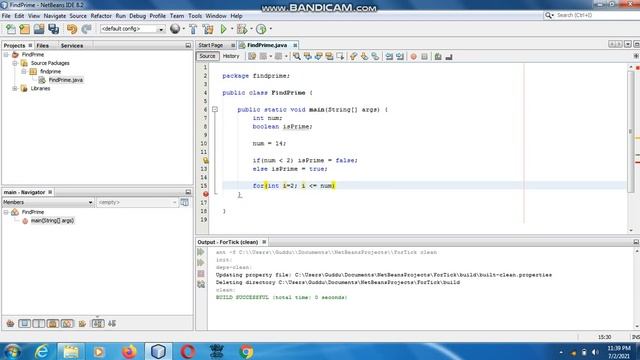This screenshot has width=640, height=360.
Task: Open the Debug menu
Action: (x=138, y=16)
